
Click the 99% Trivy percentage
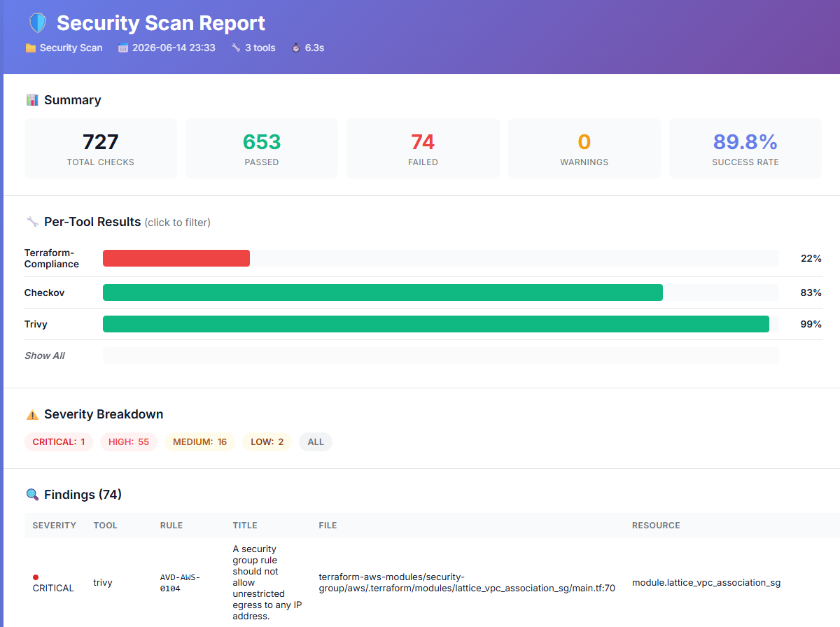[811, 324]
